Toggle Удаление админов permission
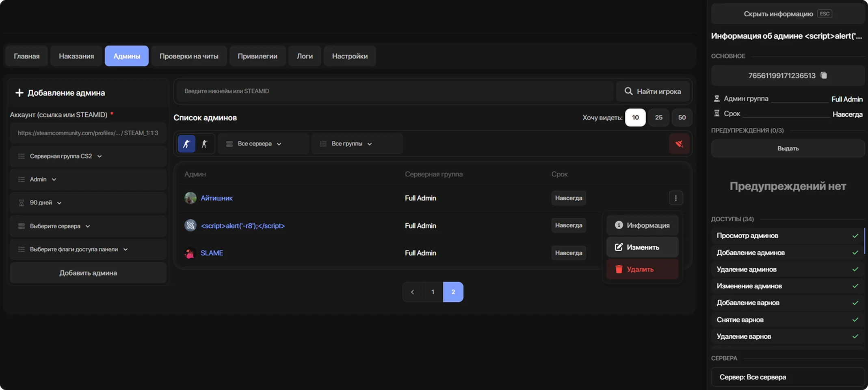This screenshot has width=868, height=390. (787, 269)
